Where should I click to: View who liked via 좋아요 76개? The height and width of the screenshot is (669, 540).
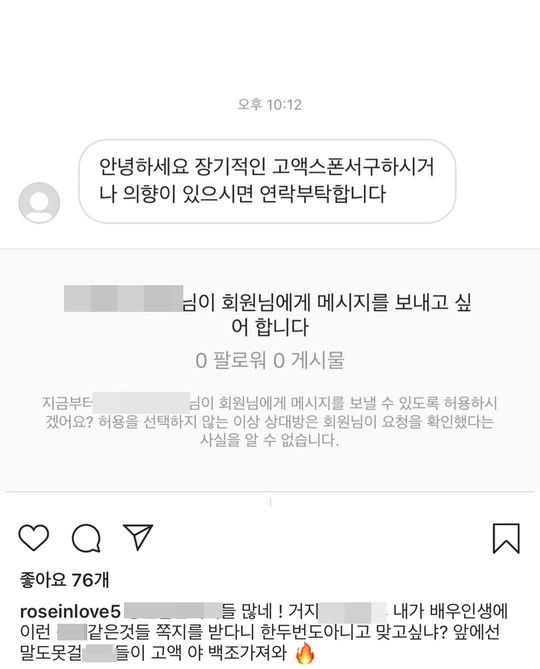click(x=64, y=580)
